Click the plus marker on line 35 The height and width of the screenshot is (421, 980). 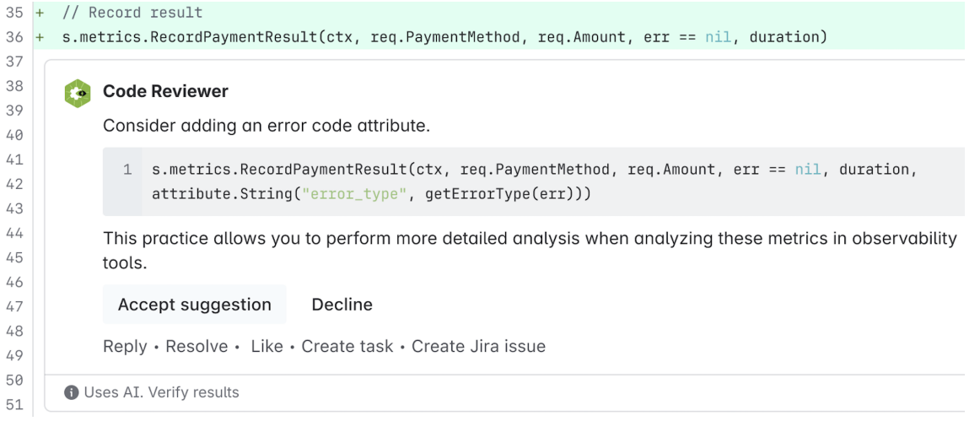click(39, 13)
